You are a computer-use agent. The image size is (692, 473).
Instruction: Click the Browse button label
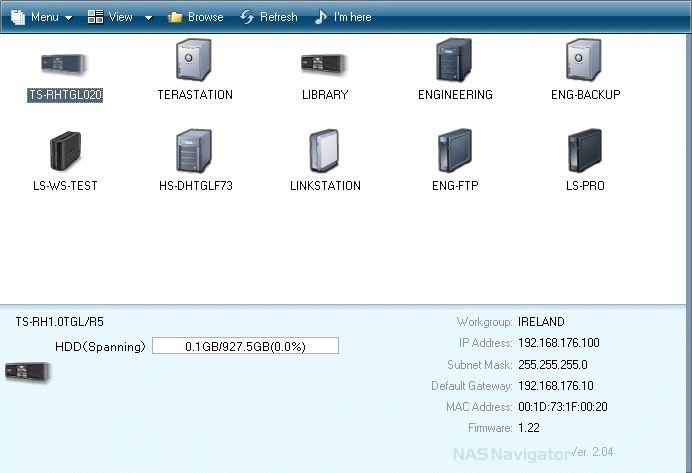[206, 17]
